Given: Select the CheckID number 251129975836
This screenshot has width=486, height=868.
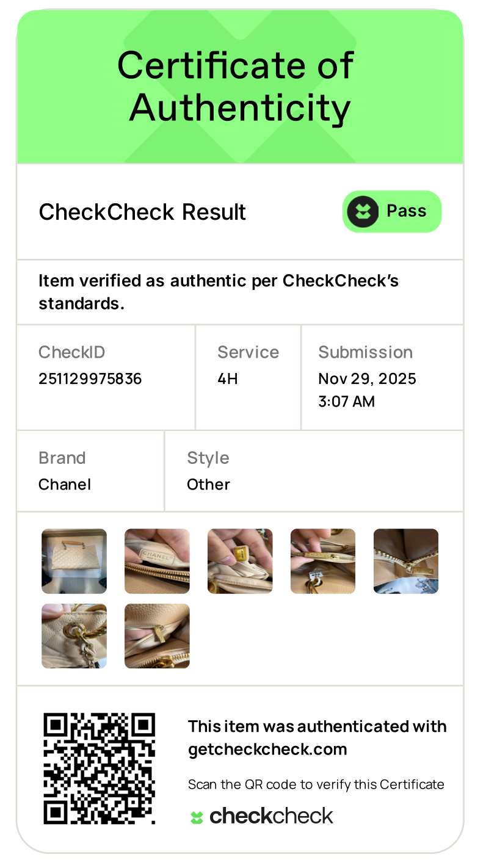Looking at the screenshot, I should click(90, 379).
